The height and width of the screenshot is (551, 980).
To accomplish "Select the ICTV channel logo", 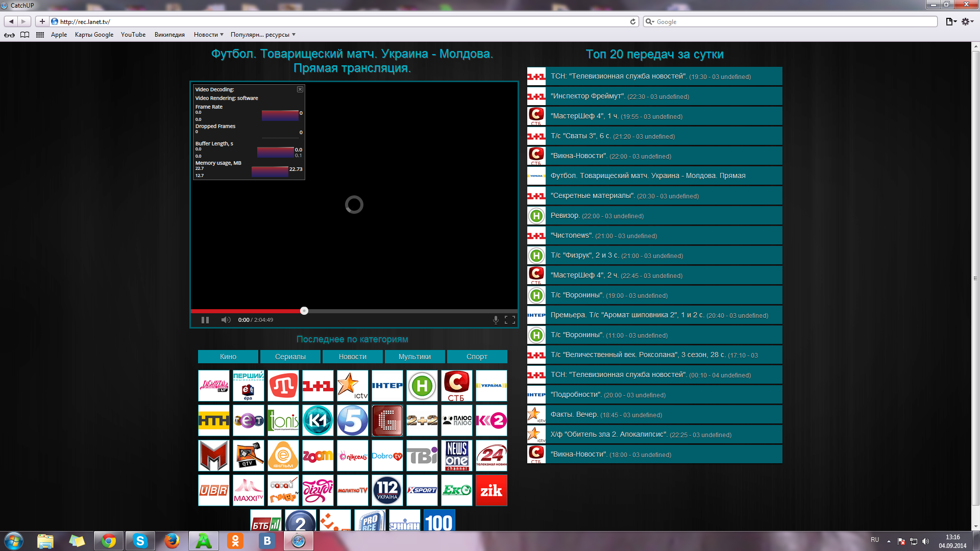I will (x=353, y=386).
